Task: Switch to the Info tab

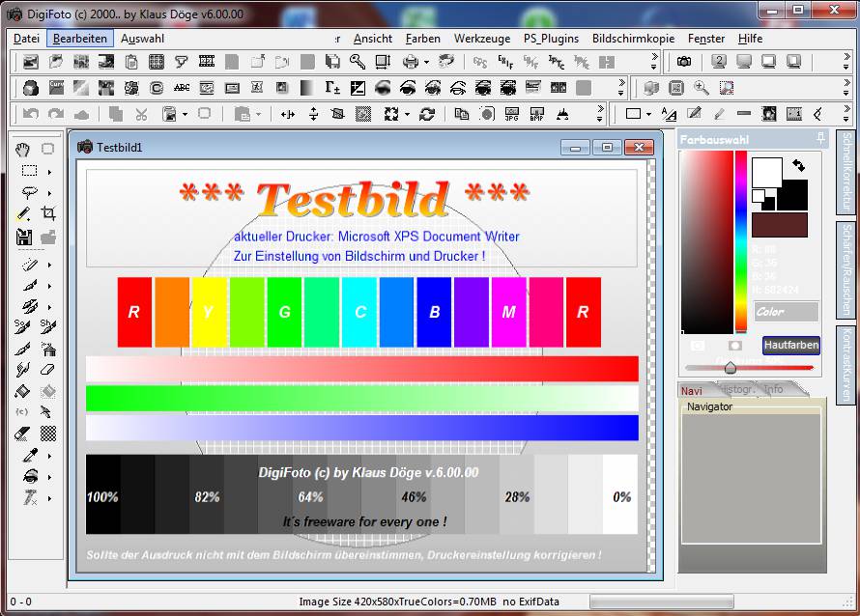Action: click(774, 389)
